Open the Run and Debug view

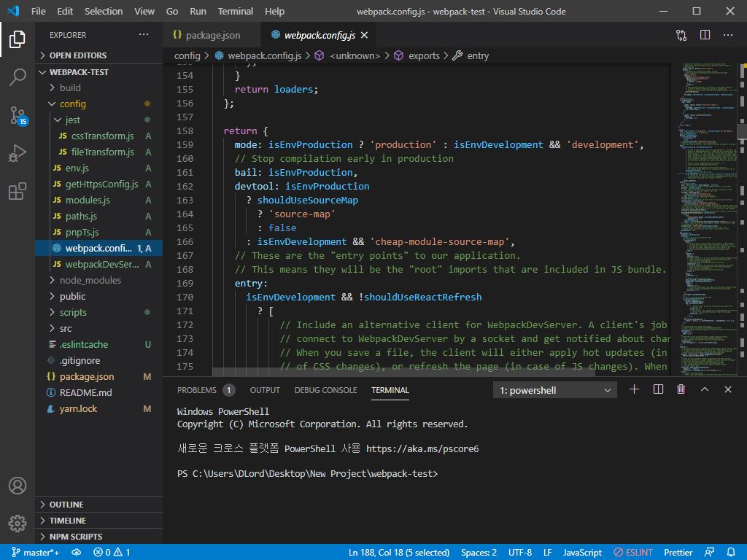pos(18,153)
